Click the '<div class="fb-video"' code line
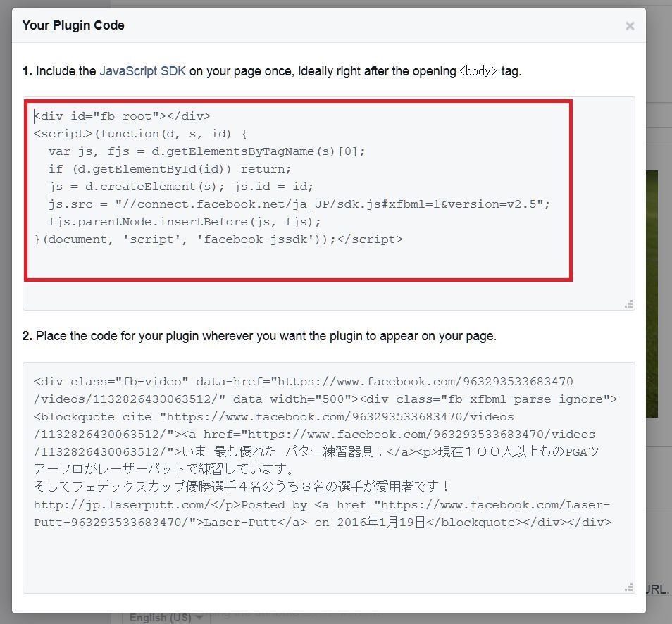 pos(304,382)
